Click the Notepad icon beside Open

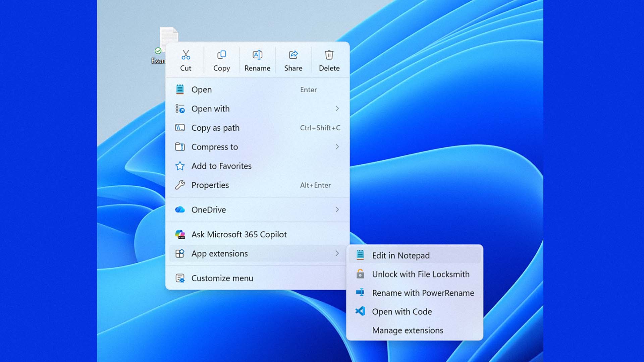pyautogui.click(x=180, y=89)
